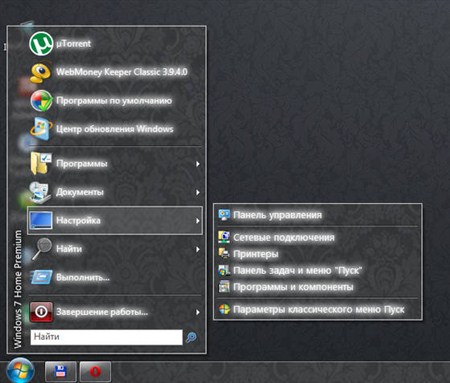Click the Найти magnifying glass icon in menu list
Image resolution: width=450 pixels, height=383 pixels.
click(x=42, y=249)
